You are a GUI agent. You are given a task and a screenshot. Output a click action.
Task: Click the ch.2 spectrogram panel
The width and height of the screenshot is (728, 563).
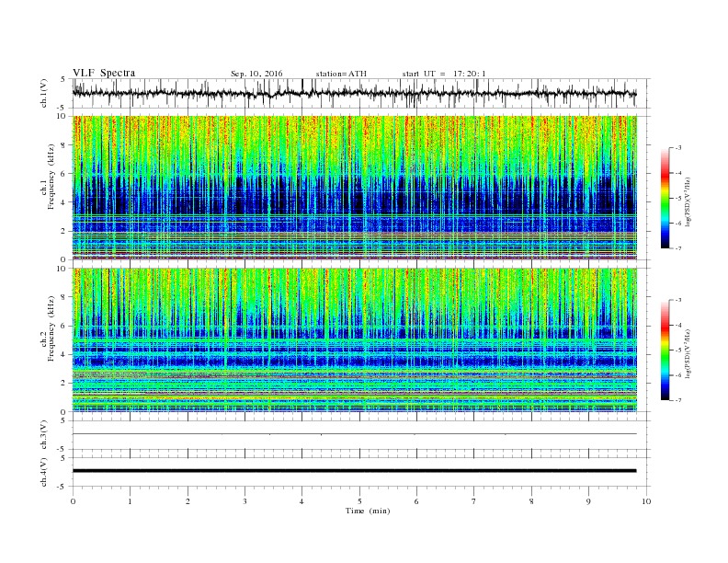pyautogui.click(x=354, y=340)
